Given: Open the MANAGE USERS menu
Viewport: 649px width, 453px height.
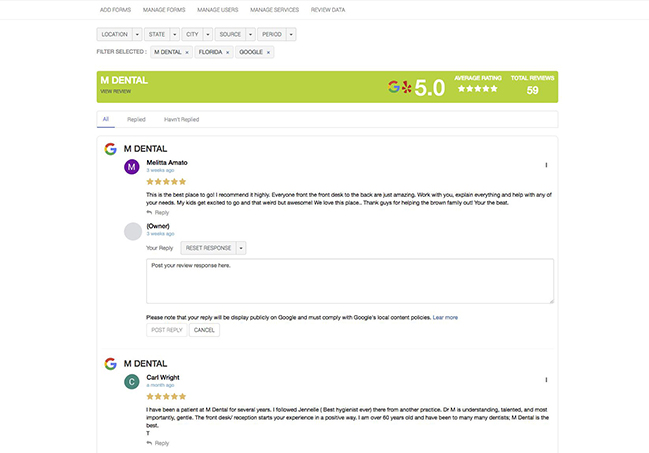Looking at the screenshot, I should pos(218,10).
